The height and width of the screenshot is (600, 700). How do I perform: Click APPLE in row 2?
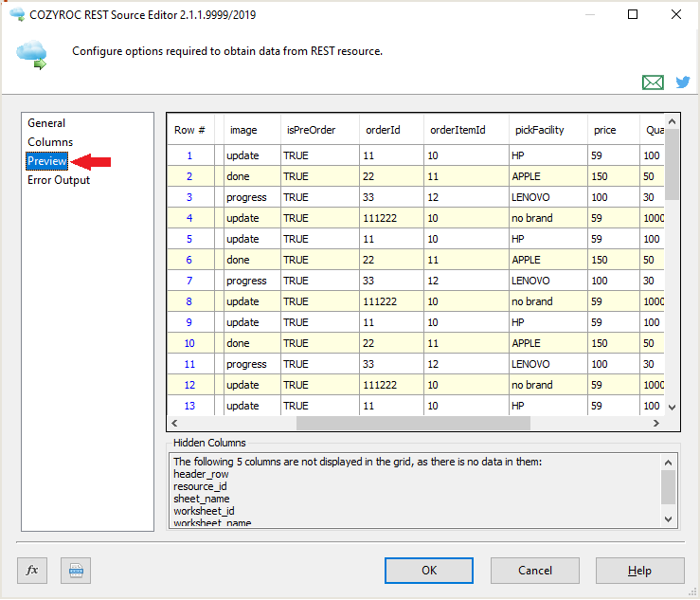pos(548,176)
